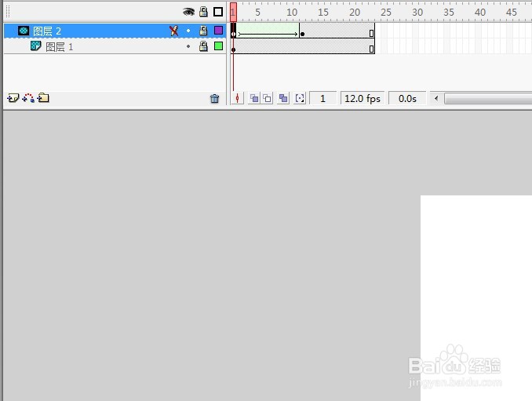Viewport: 532px width, 401px height.
Task: Select layer 图层 1
Action: click(115, 46)
